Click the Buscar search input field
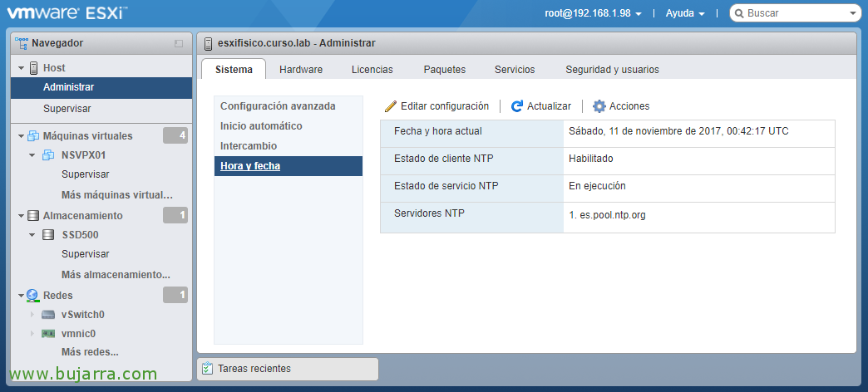This screenshot has height=392, width=868. tap(796, 13)
